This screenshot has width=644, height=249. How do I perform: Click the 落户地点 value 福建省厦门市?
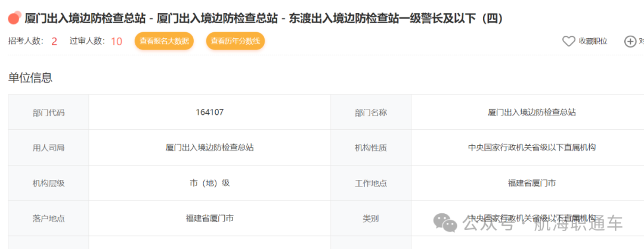tap(210, 218)
